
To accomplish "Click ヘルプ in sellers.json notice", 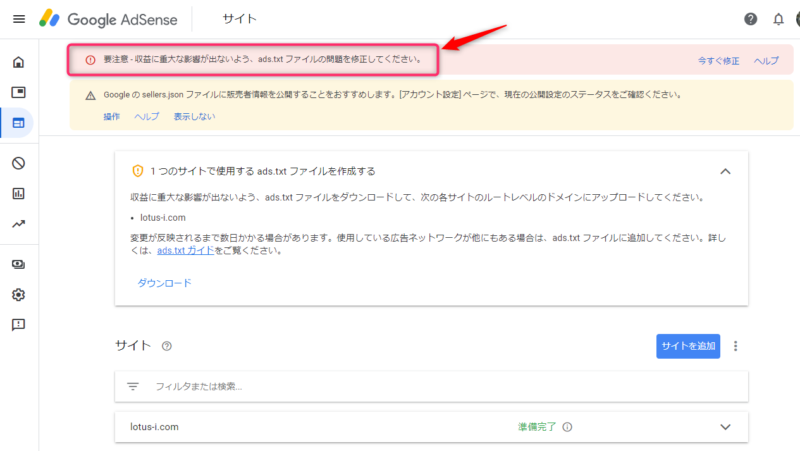I will pyautogui.click(x=146, y=116).
